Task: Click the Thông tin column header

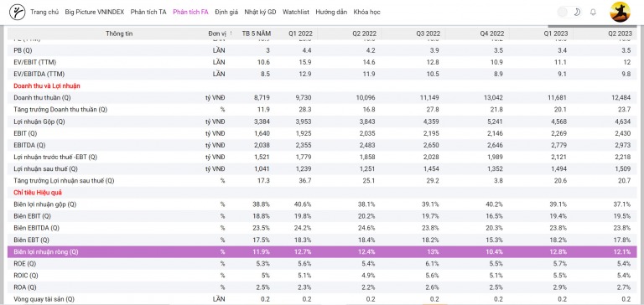Action: click(x=119, y=34)
